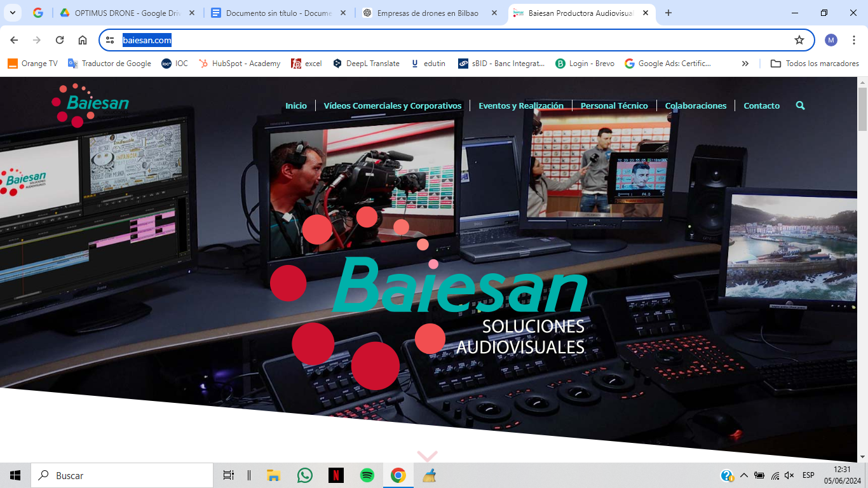
Task: Open WhatsApp from the taskbar
Action: [x=305, y=475]
